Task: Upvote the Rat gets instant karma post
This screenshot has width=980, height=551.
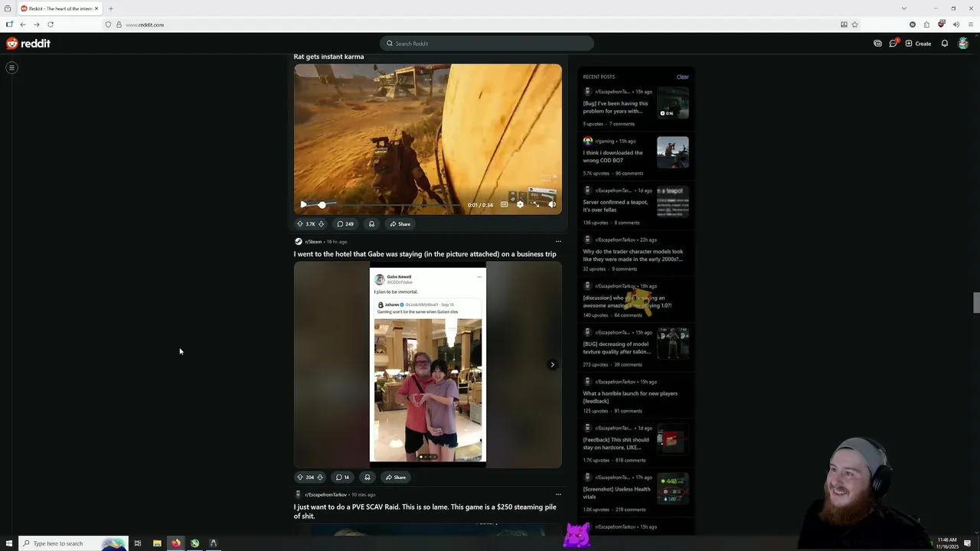Action: click(x=300, y=224)
